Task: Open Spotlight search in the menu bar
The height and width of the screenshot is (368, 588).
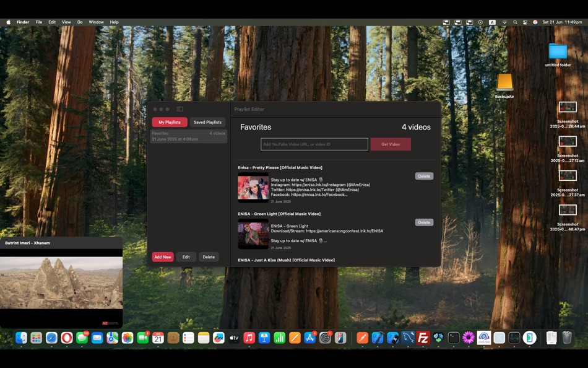Action: click(x=515, y=22)
